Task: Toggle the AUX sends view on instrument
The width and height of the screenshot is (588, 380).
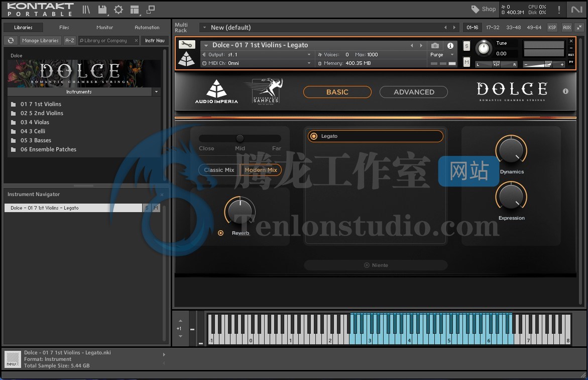Action: tap(571, 55)
